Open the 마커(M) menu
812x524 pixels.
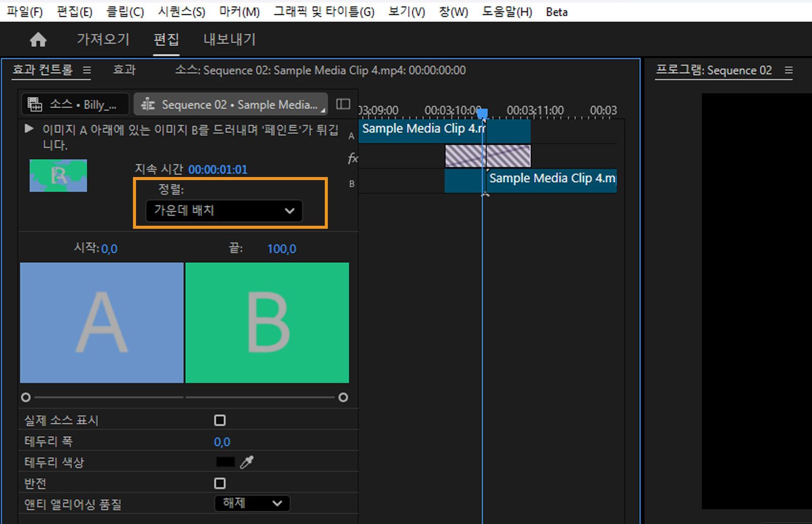tap(240, 11)
